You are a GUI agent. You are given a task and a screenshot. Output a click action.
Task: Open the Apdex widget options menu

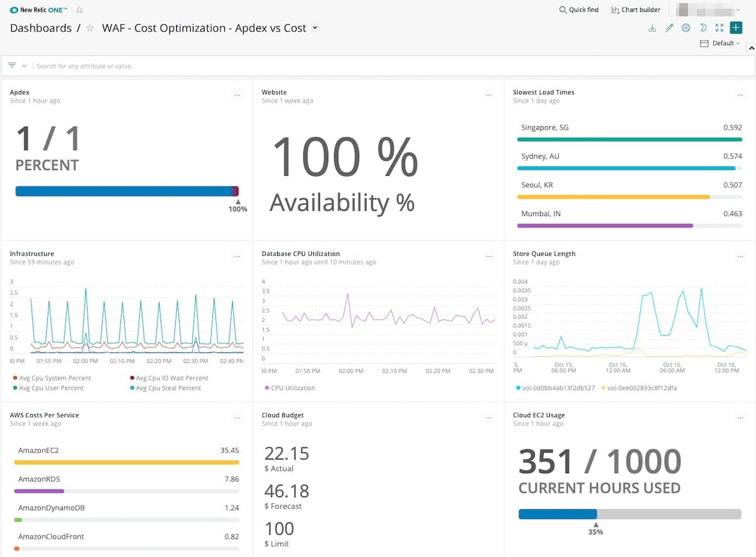(237, 95)
